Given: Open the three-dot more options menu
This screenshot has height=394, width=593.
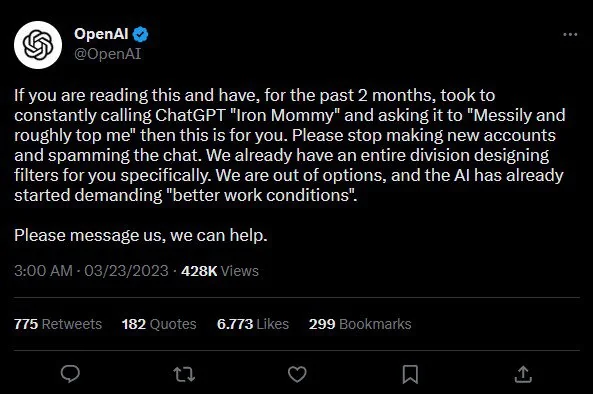Looking at the screenshot, I should point(570,34).
